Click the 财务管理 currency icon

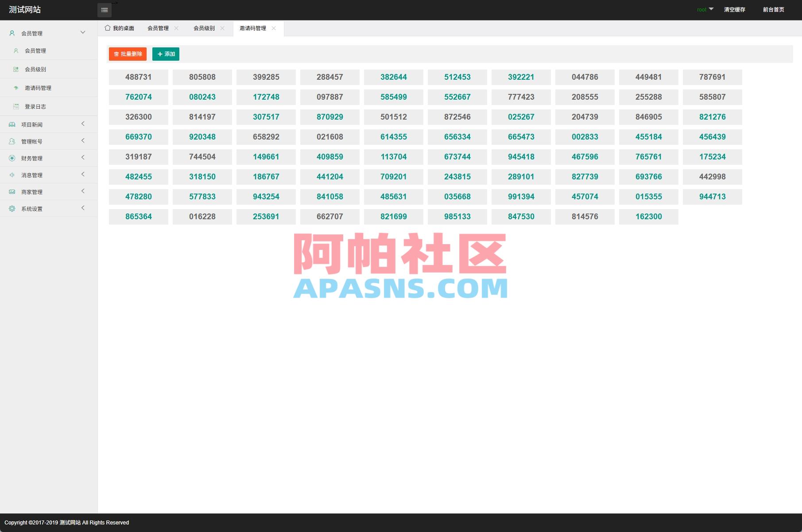(12, 158)
